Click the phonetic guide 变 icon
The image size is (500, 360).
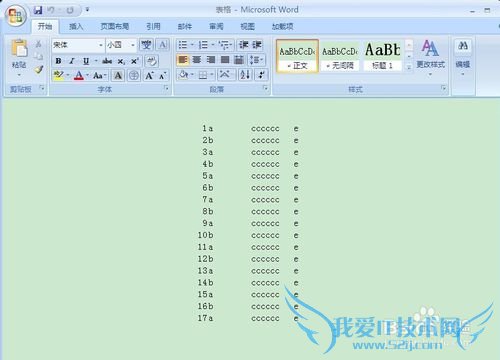pyautogui.click(x=146, y=45)
